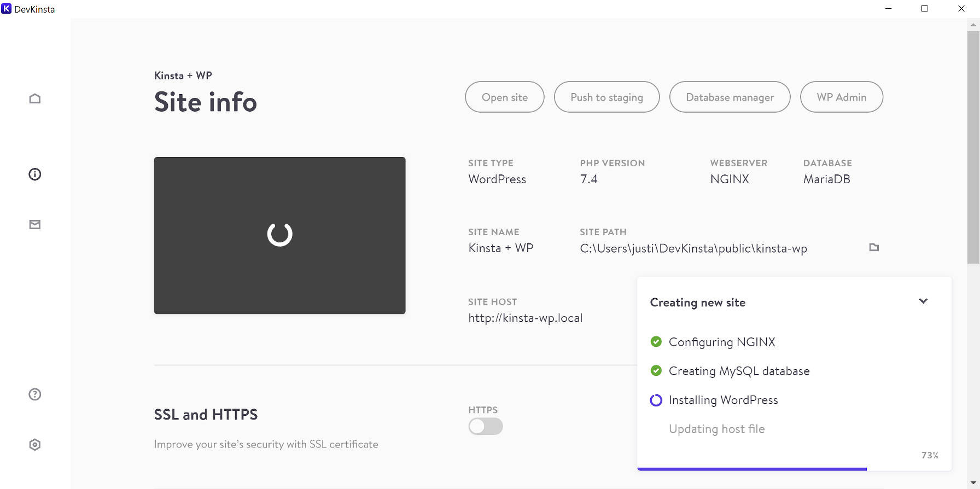Open the Email inbox sidebar icon
The image size is (980, 489).
pyautogui.click(x=35, y=225)
